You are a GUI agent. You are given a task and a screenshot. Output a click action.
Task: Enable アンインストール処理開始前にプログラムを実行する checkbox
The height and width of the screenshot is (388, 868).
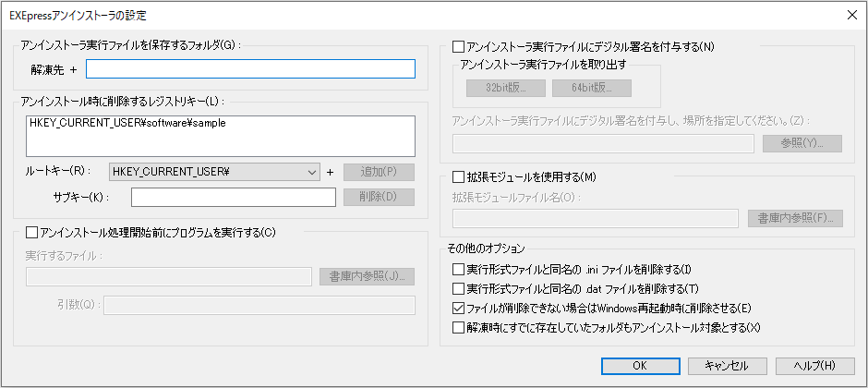point(31,233)
